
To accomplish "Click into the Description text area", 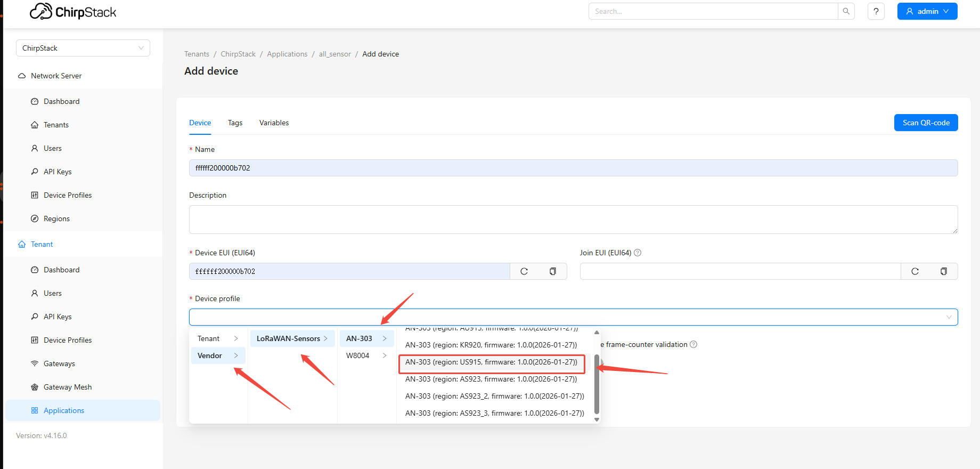I will pyautogui.click(x=573, y=220).
